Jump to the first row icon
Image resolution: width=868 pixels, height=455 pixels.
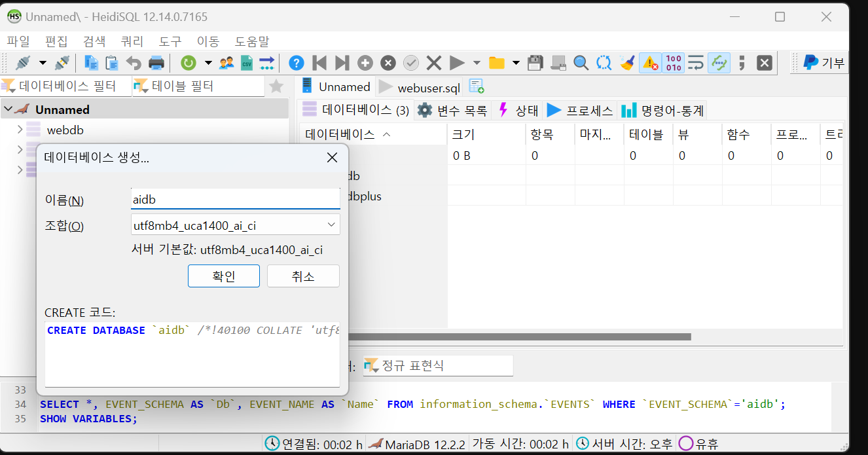(319, 63)
